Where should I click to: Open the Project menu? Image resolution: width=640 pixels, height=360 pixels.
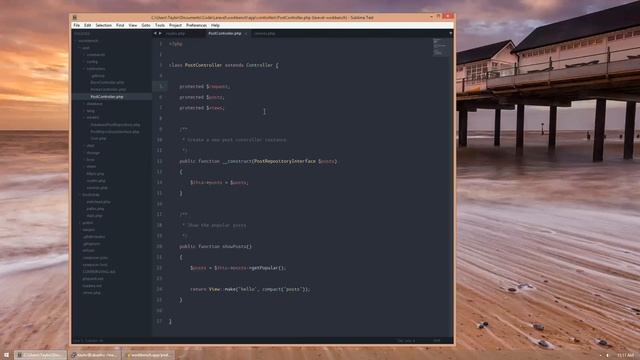point(176,25)
